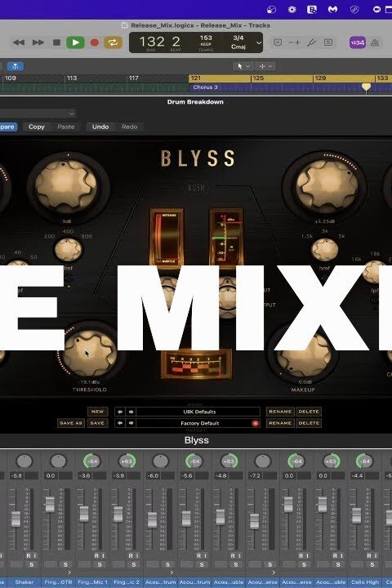Toggle input monitoring (I) on Fing...ic 2 channel
Screen dimensions: 392x588
[137, 556]
